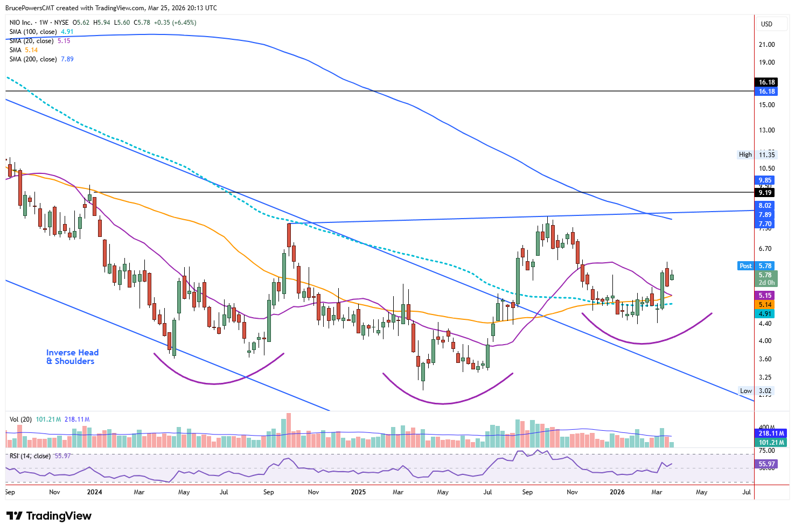Image resolution: width=795 pixels, height=532 pixels.
Task: Click the black 16.18 price tag
Action: 766,82
